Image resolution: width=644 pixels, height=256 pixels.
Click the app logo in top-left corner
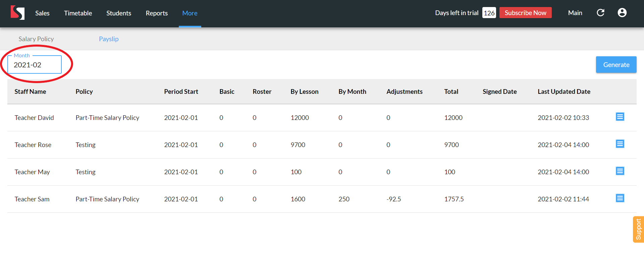click(x=17, y=13)
